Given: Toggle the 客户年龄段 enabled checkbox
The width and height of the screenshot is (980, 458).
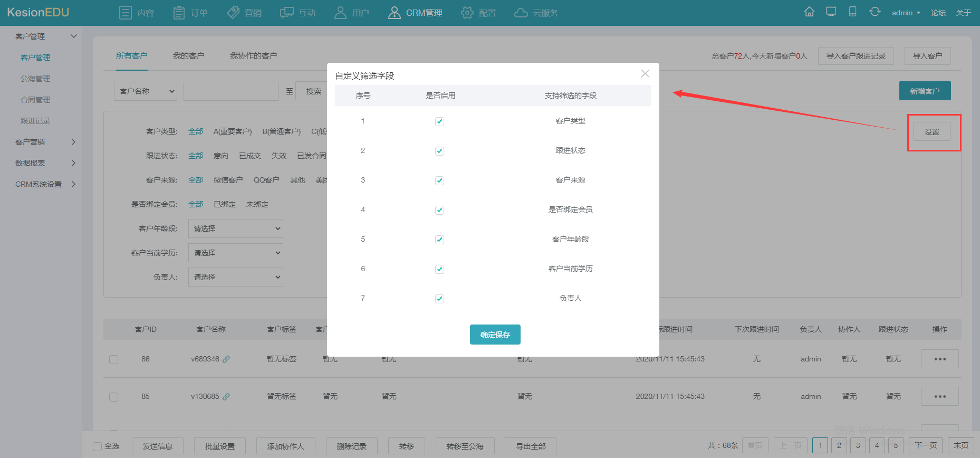Looking at the screenshot, I should coord(439,240).
